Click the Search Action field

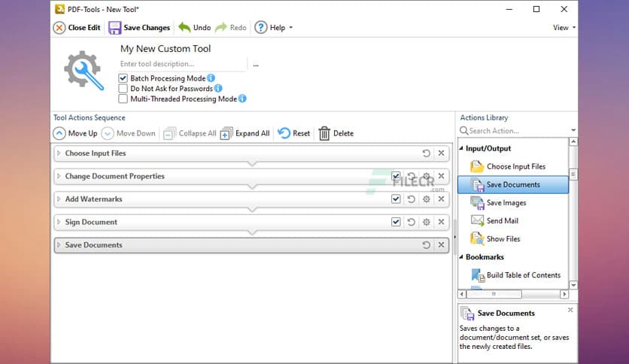click(x=513, y=131)
